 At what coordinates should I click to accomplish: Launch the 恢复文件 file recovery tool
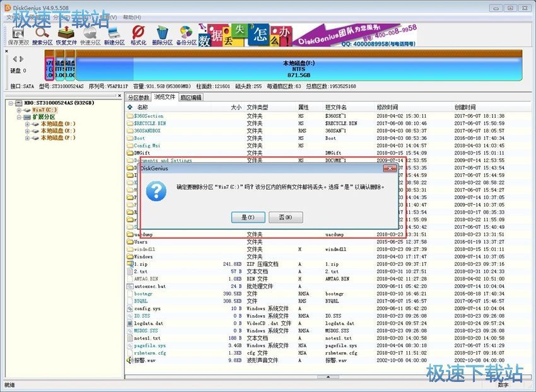click(x=66, y=35)
